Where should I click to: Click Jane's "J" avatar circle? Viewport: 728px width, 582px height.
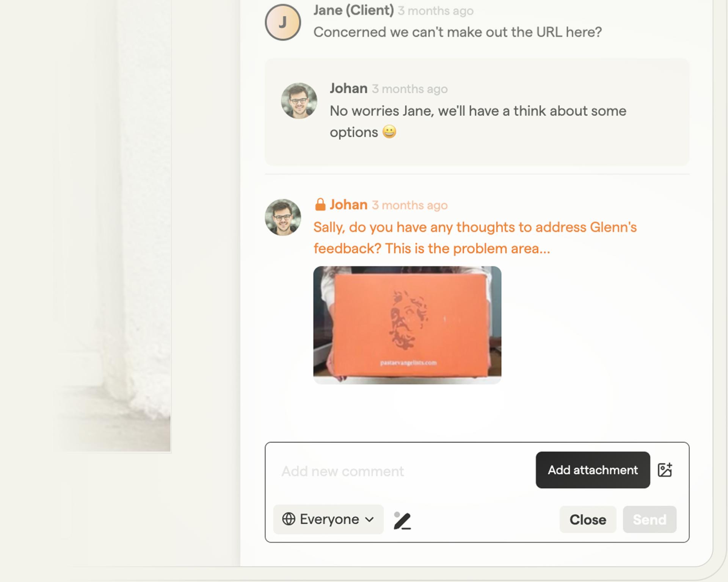(283, 22)
